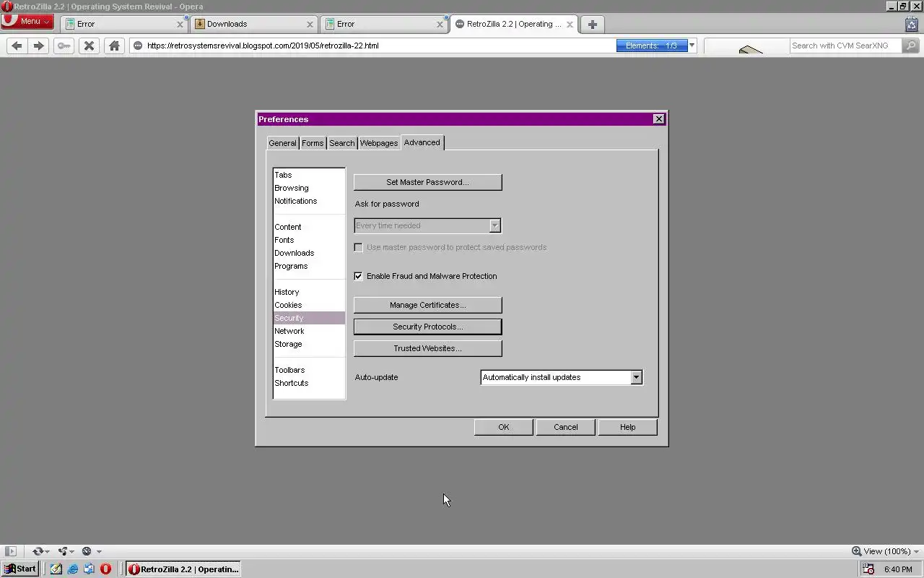The height and width of the screenshot is (578, 924).
Task: Click Trusted Websites button
Action: [x=427, y=348]
